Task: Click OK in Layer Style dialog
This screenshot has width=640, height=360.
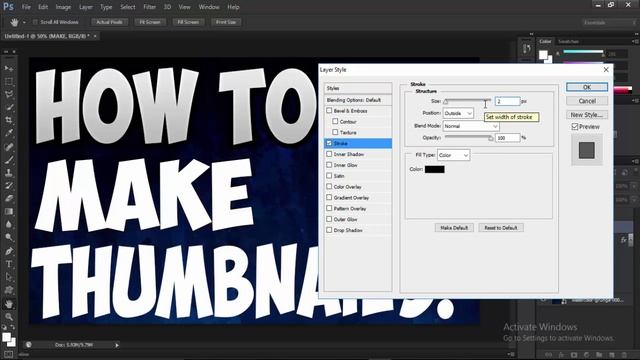Action: [x=587, y=87]
